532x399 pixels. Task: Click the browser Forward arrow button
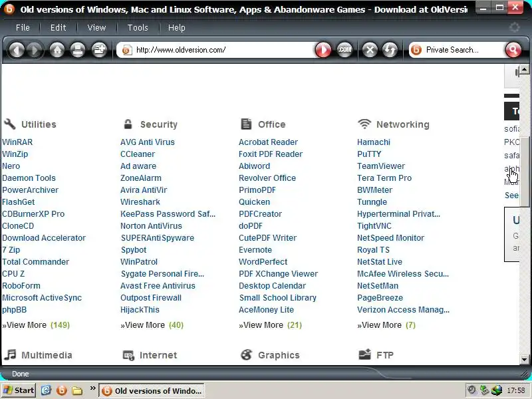35,51
